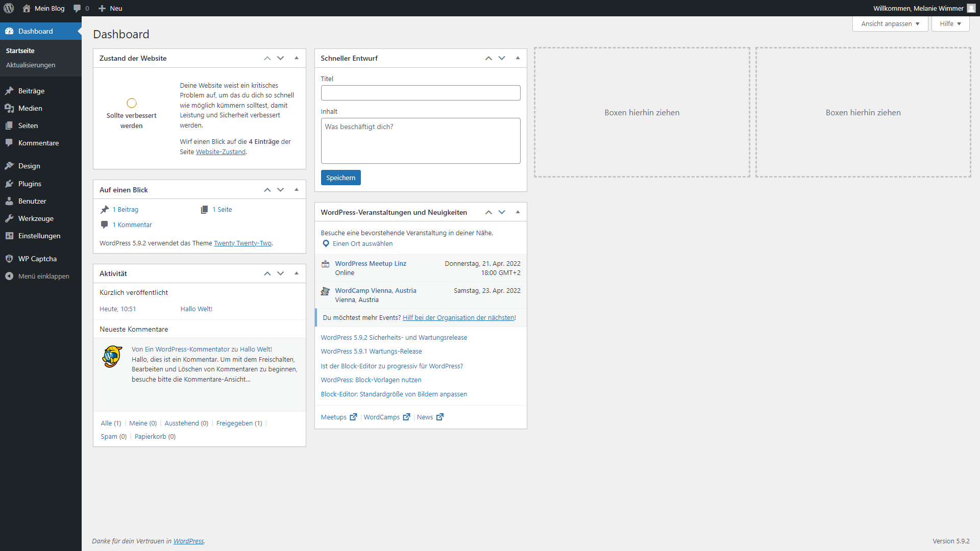Open WordPress 5.9.2 Sicherheits- release news
Image resolution: width=980 pixels, height=551 pixels.
(394, 337)
